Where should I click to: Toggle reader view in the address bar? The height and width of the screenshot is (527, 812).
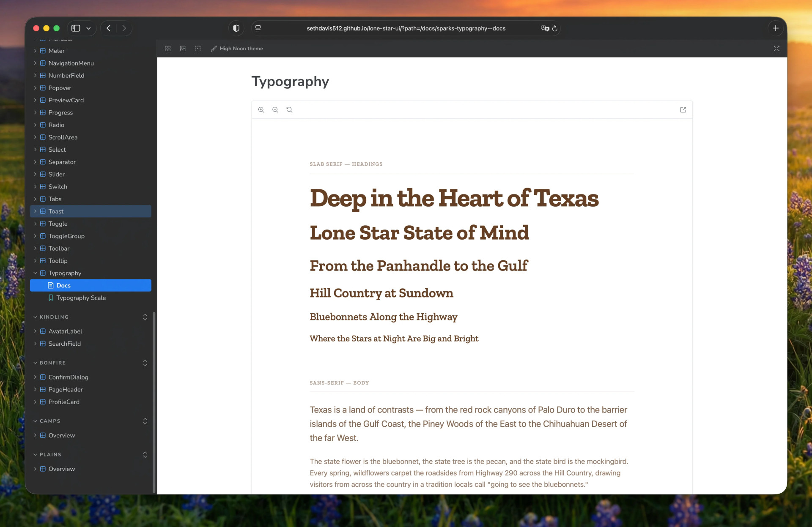click(258, 28)
